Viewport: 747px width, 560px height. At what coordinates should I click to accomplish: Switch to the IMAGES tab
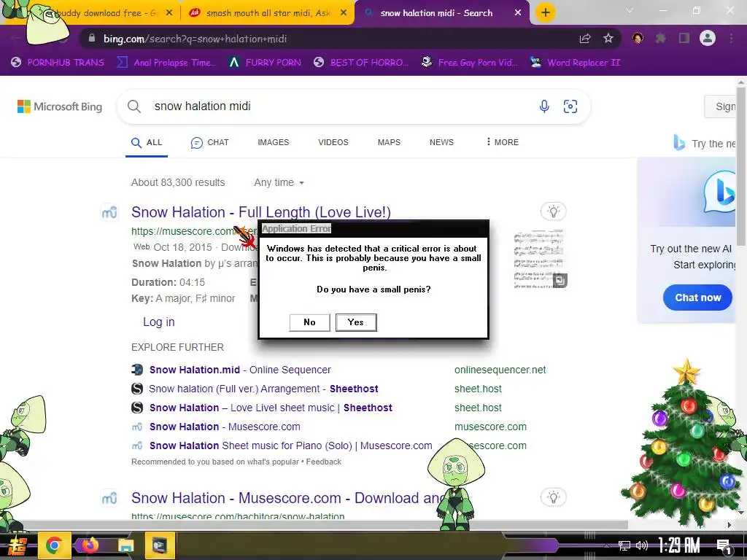tap(273, 142)
